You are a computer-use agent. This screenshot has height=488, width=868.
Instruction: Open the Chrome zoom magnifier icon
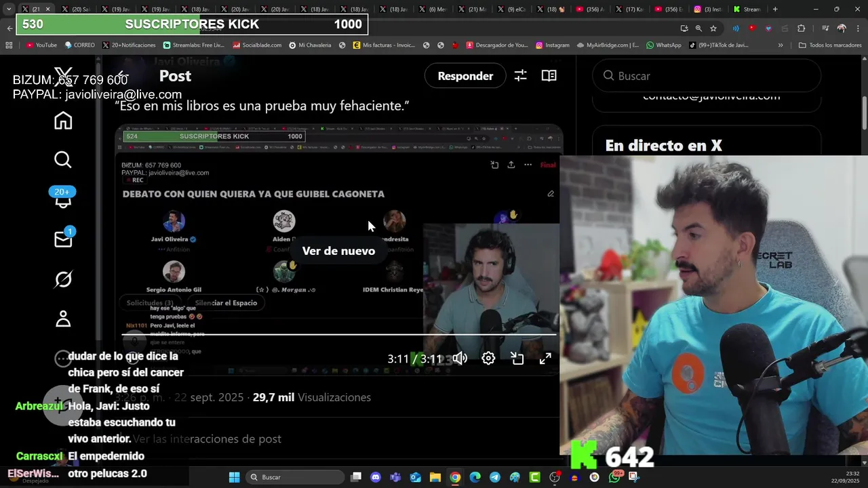pos(698,28)
